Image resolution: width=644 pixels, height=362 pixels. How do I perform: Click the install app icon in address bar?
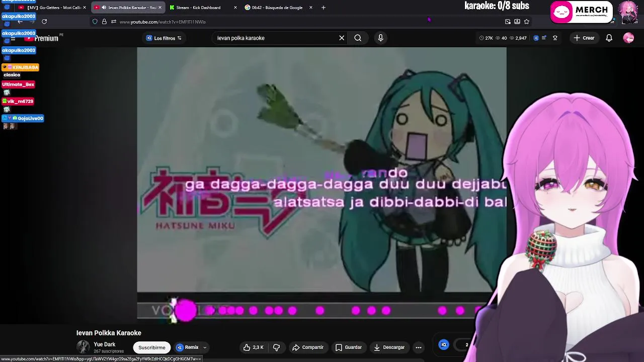[517, 22]
